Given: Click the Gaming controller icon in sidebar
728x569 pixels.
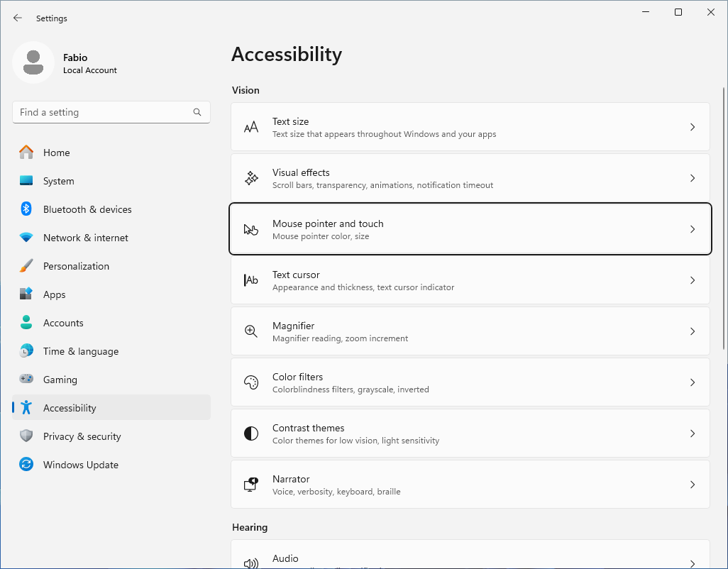Looking at the screenshot, I should 26,379.
